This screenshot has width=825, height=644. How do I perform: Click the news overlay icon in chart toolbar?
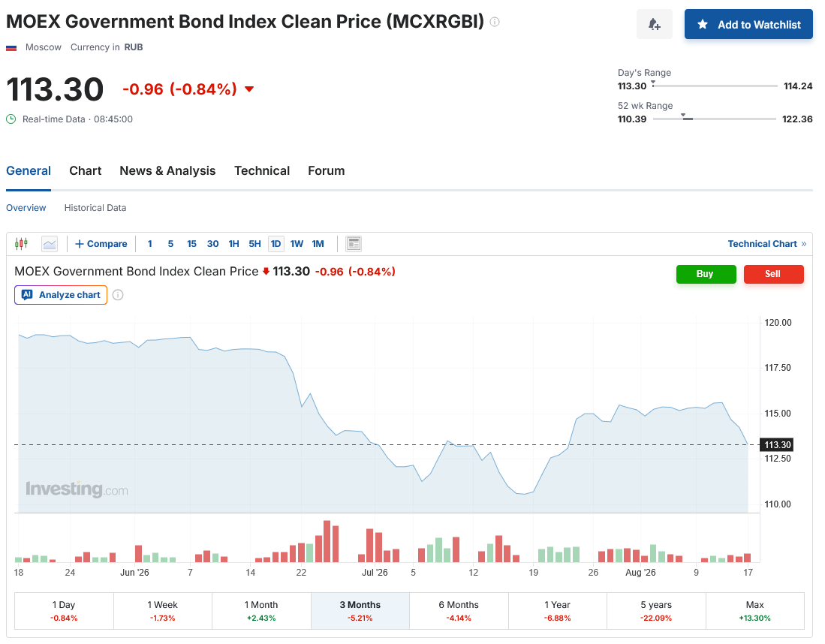[354, 244]
